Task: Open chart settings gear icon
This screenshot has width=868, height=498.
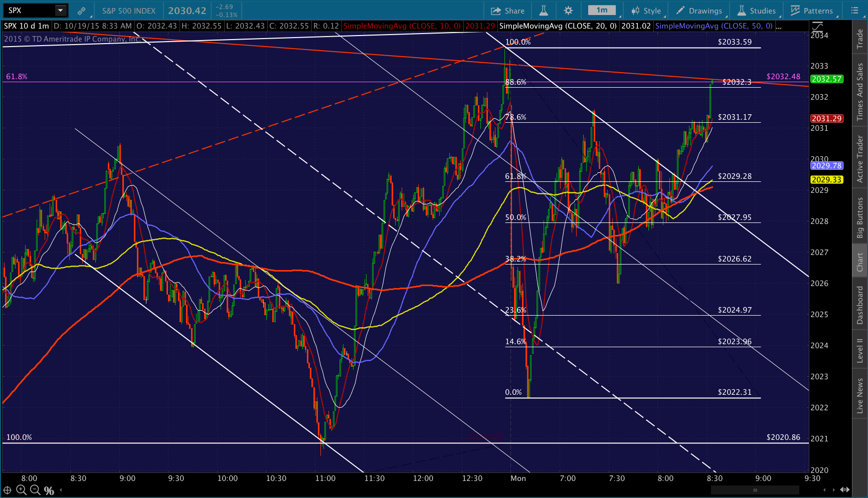Action: click(568, 11)
